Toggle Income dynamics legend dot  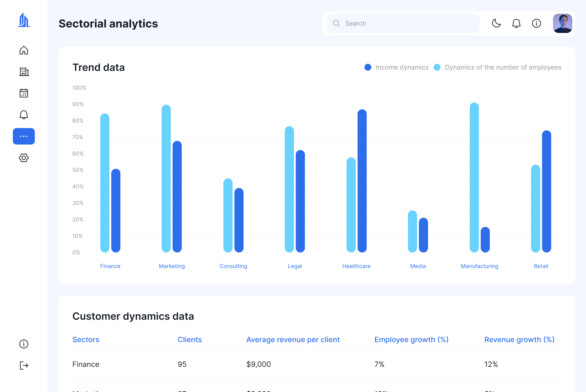[368, 67]
